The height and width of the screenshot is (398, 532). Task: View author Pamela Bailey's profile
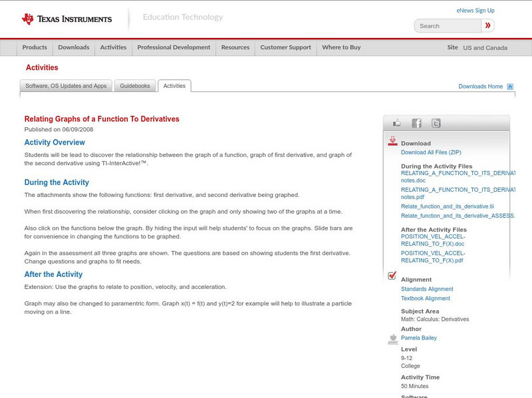click(419, 338)
